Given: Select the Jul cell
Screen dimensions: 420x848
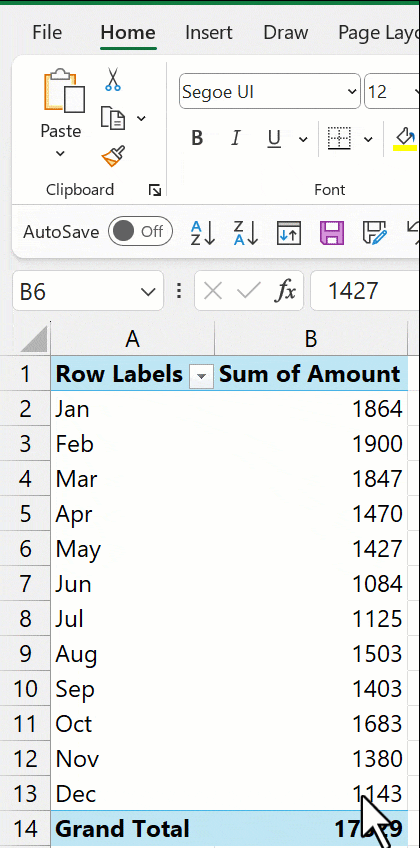Looking at the screenshot, I should (132, 619).
